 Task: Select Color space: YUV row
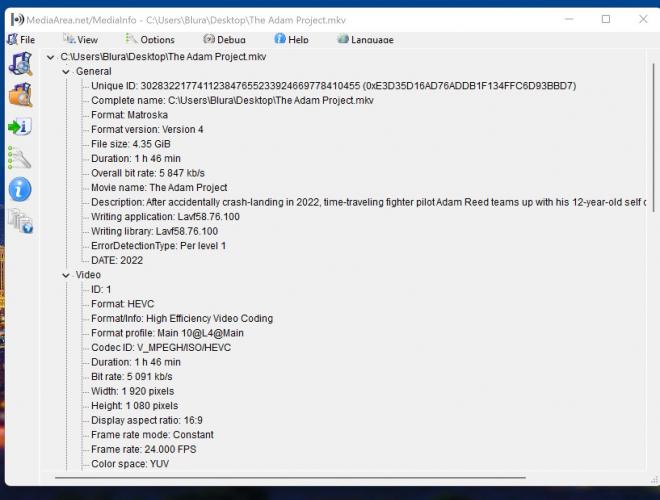(x=130, y=463)
